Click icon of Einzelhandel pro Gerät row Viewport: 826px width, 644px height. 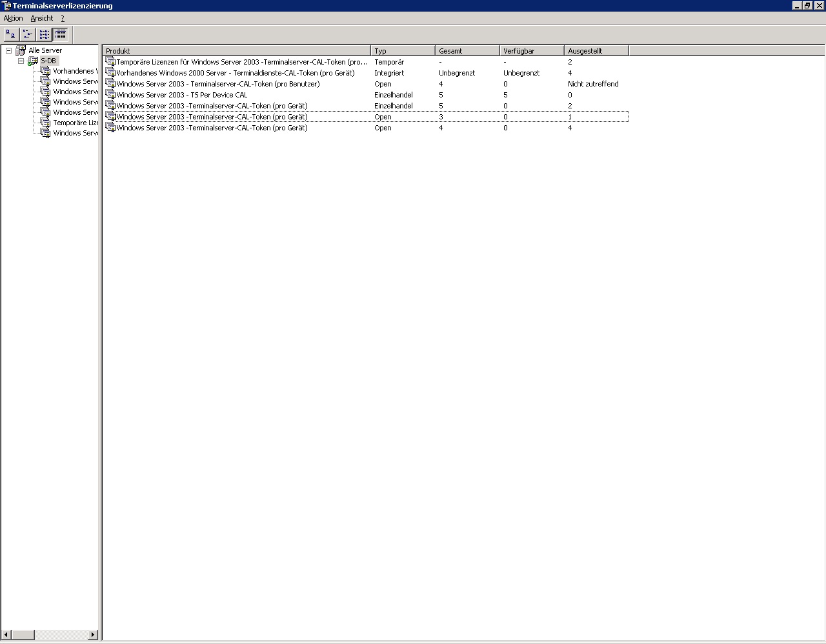coord(110,106)
